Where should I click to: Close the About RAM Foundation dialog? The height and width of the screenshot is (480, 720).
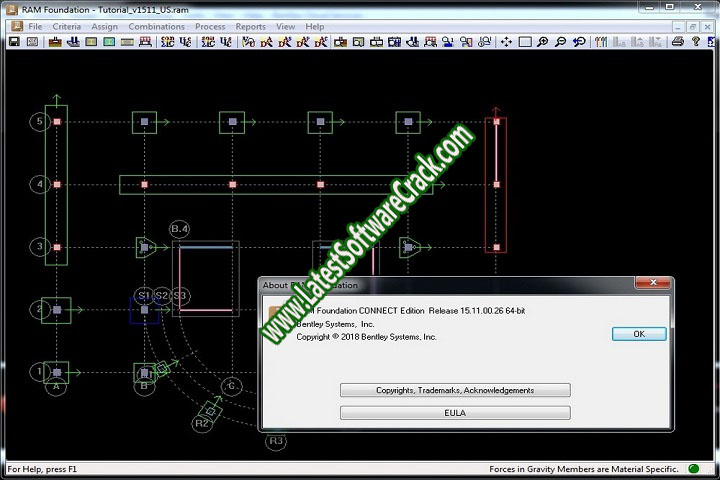pos(653,282)
